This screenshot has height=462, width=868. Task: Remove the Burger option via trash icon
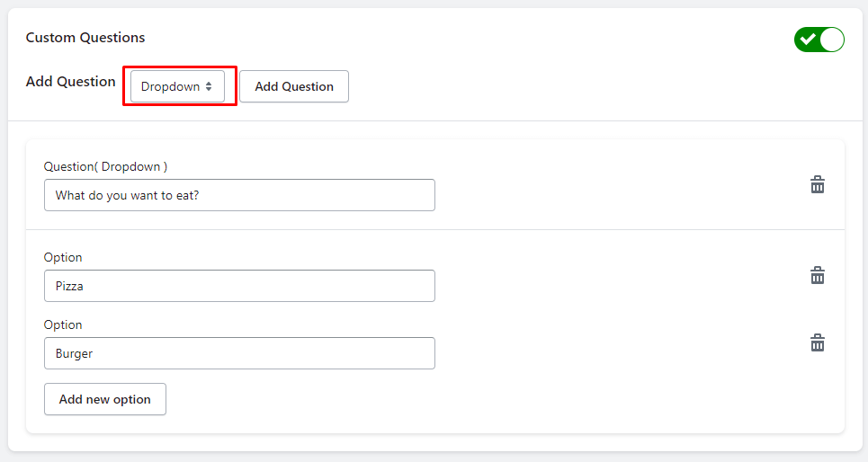click(818, 342)
